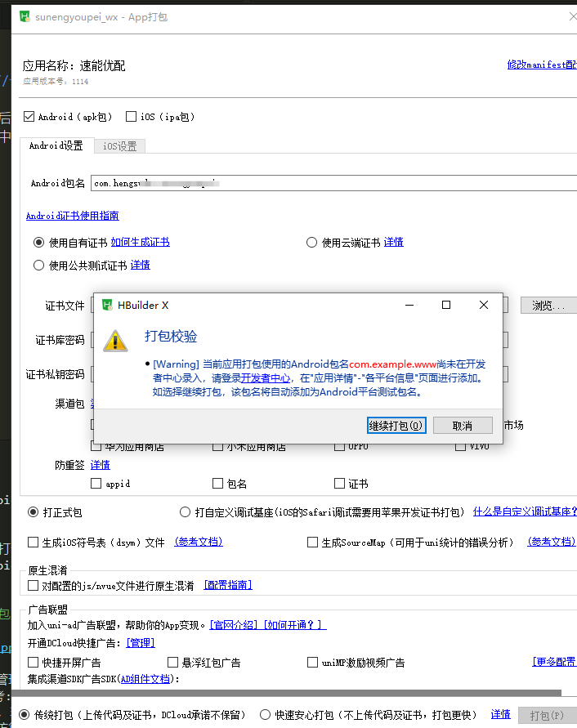The height and width of the screenshot is (728, 577).
Task: Open 修改manifest配置 link
Action: point(542,65)
